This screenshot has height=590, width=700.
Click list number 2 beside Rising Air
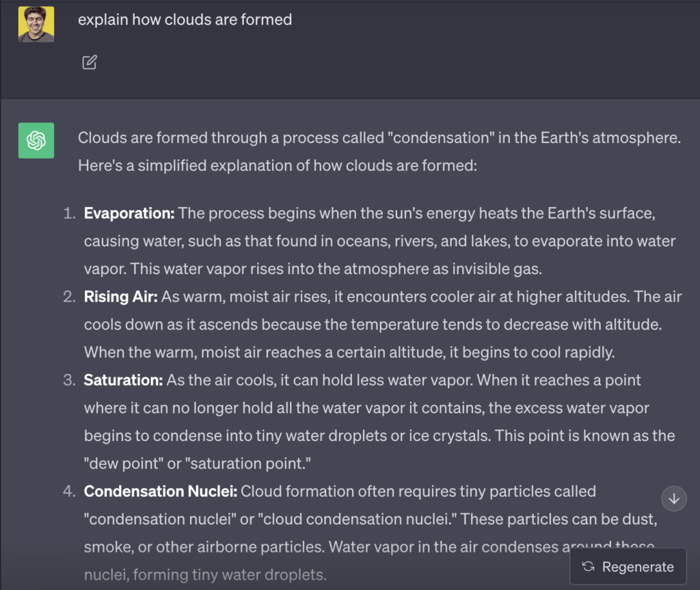pyautogui.click(x=69, y=297)
